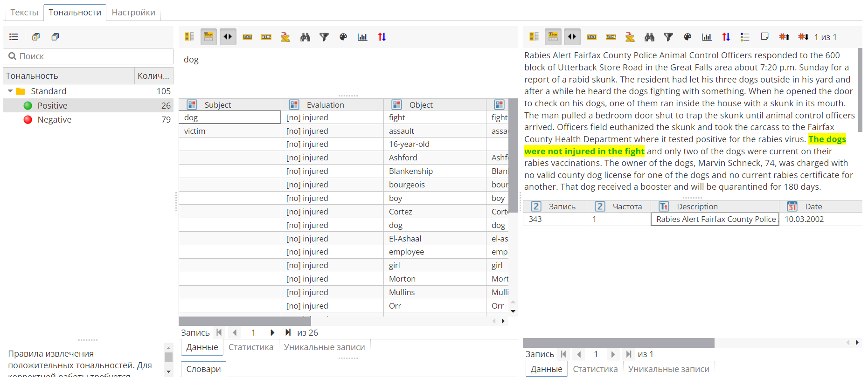868x379 pixels.
Task: Select the Positive tonality row
Action: point(88,105)
